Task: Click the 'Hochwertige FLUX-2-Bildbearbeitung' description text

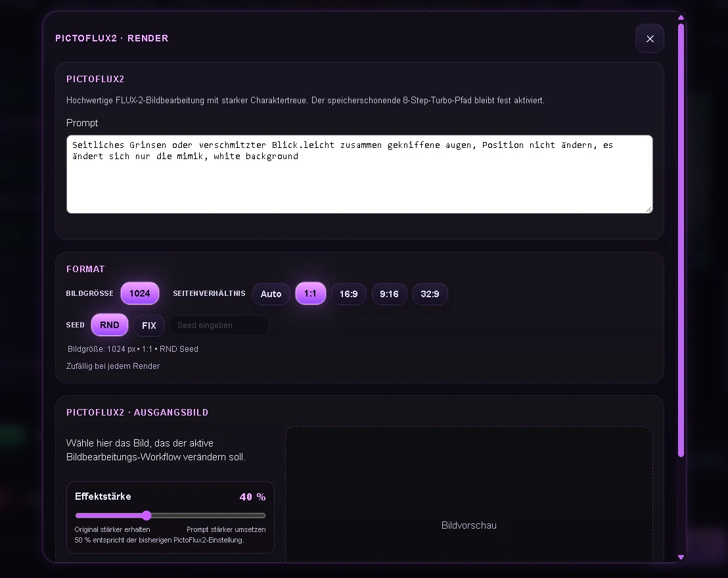Action: [x=306, y=101]
